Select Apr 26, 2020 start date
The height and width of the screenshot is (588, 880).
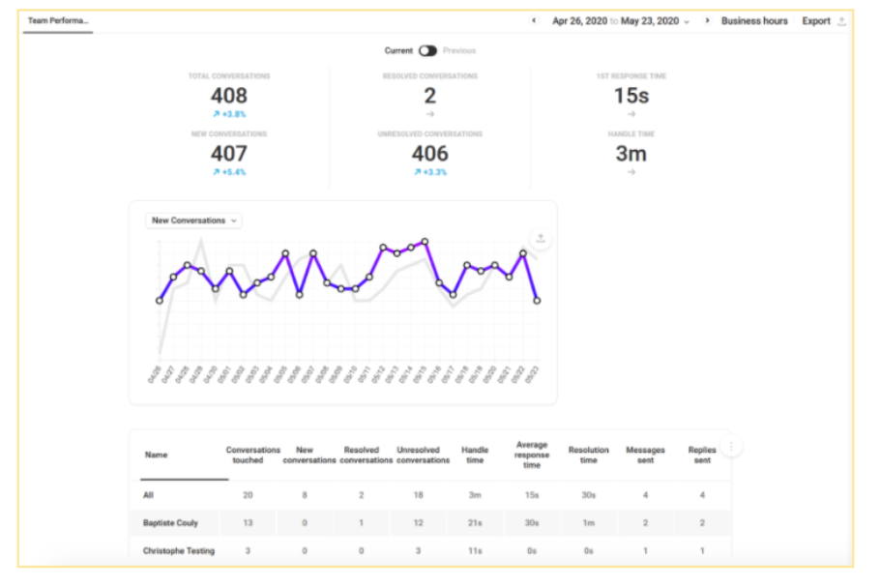[580, 20]
